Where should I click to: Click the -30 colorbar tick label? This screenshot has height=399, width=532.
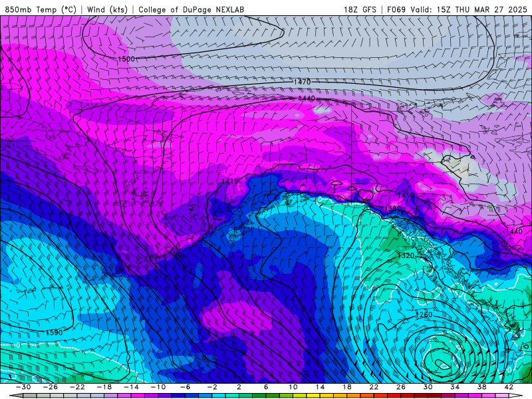[x=23, y=387]
